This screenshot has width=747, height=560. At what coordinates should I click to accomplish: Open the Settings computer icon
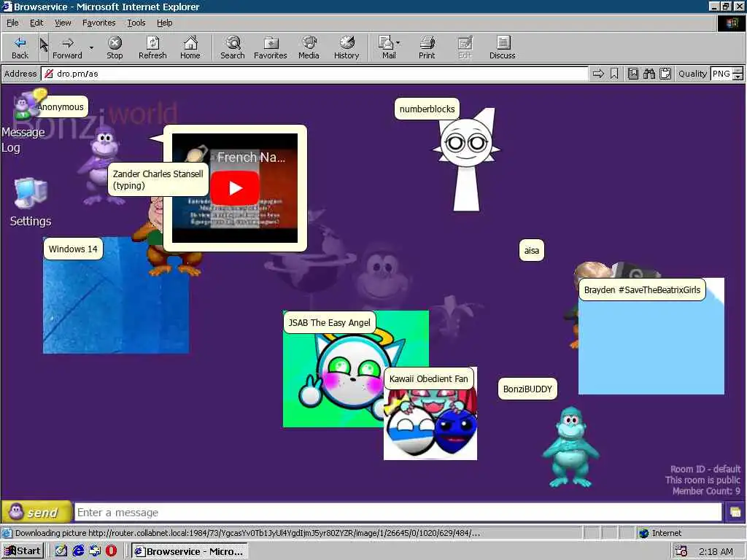[x=31, y=202]
